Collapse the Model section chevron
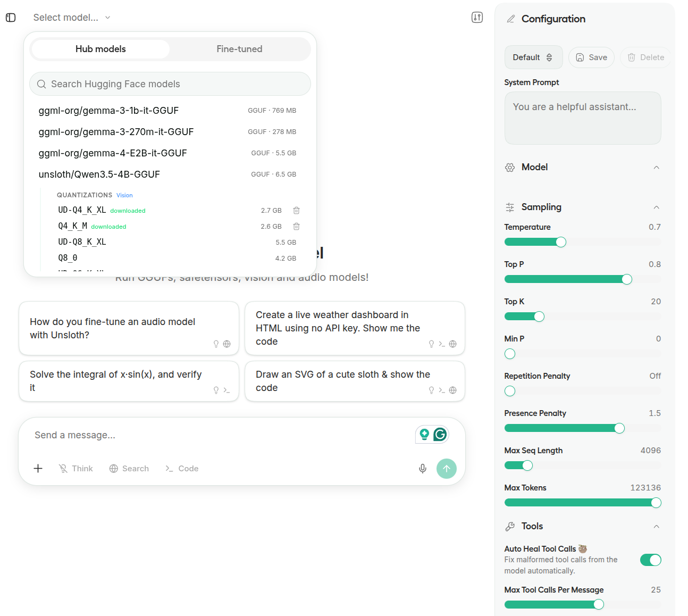The image size is (688, 616). pos(656,168)
